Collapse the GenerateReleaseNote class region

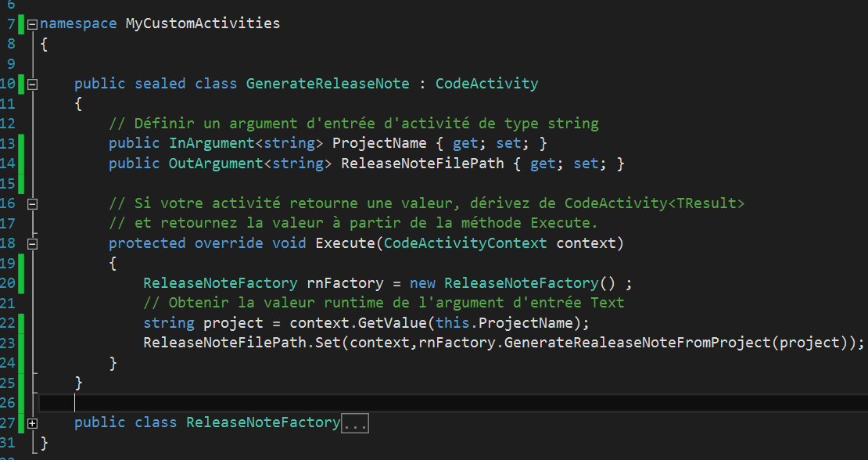pyautogui.click(x=32, y=84)
